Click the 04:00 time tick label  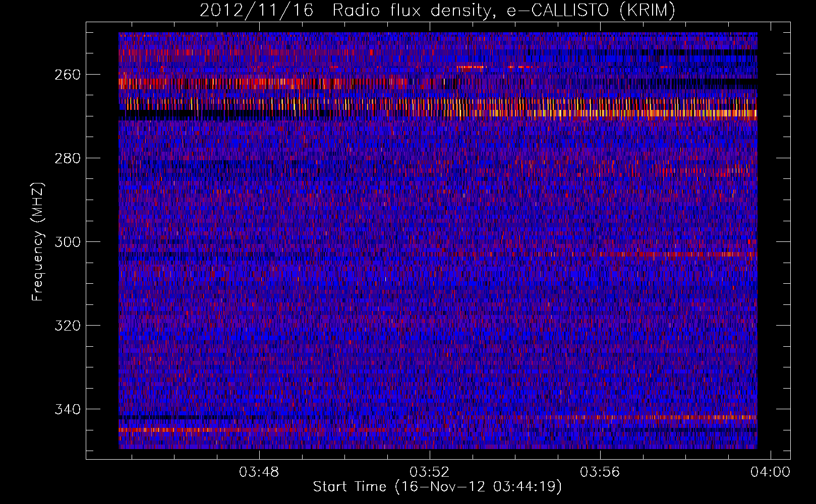click(x=771, y=472)
